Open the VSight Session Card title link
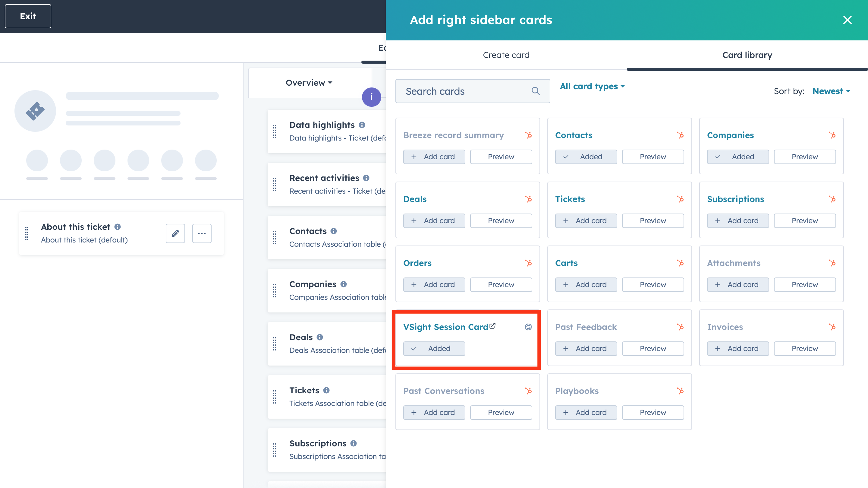Viewport: 868px width, 488px height. pyautogui.click(x=445, y=327)
